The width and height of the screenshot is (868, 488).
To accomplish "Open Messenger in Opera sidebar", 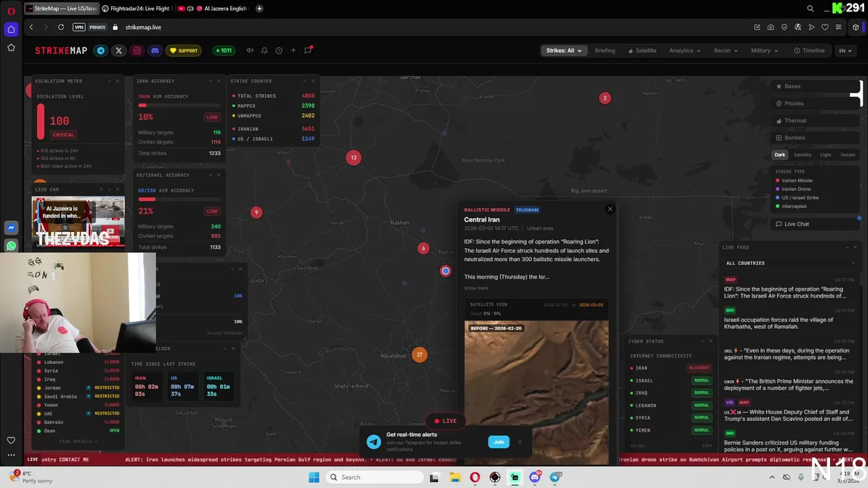I will click(11, 228).
